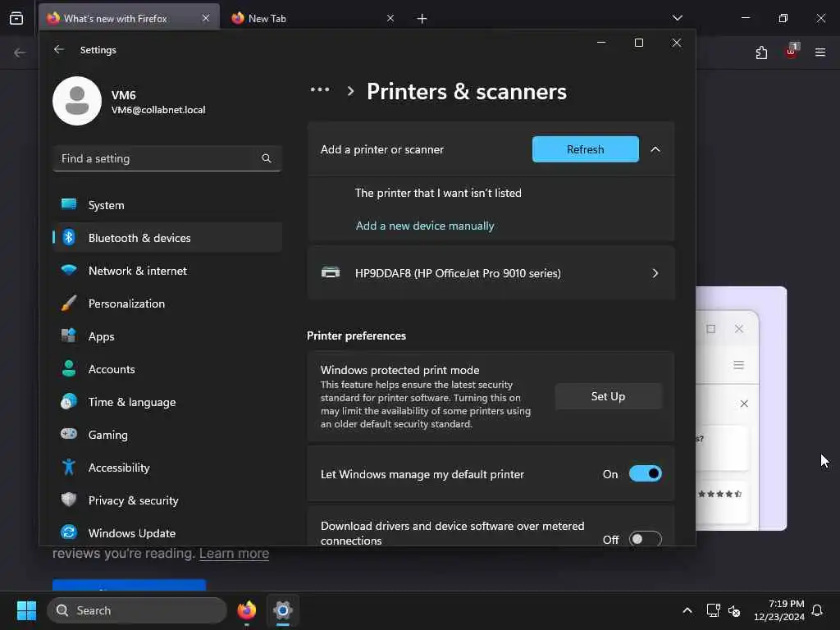
Task: Click the uBlock extension icon in Firefox toolbar
Action: pyautogui.click(x=792, y=52)
